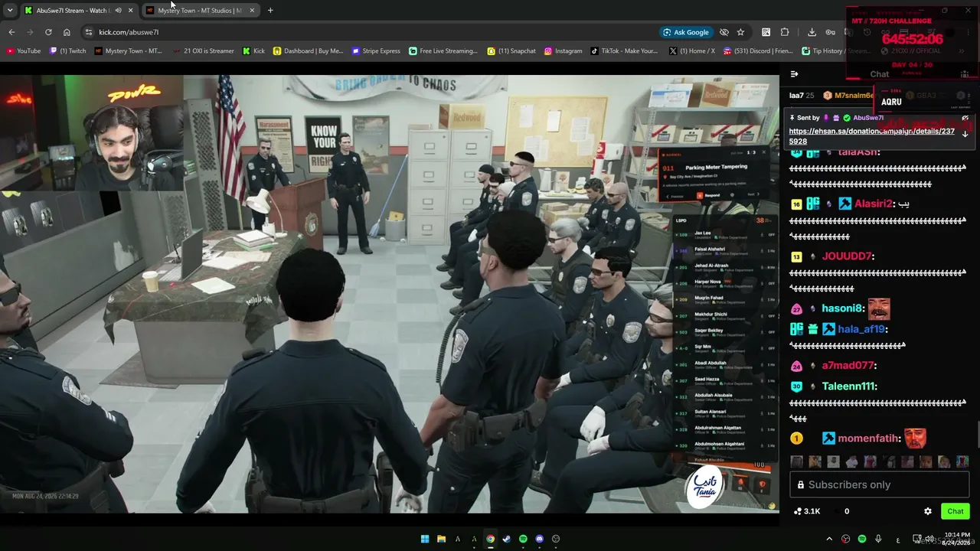980x551 pixels.
Task: Show hidden system tray icons
Action: click(x=829, y=539)
